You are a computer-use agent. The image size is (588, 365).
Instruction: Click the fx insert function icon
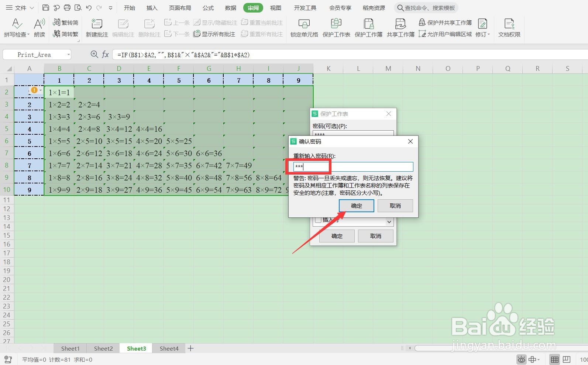pyautogui.click(x=105, y=55)
